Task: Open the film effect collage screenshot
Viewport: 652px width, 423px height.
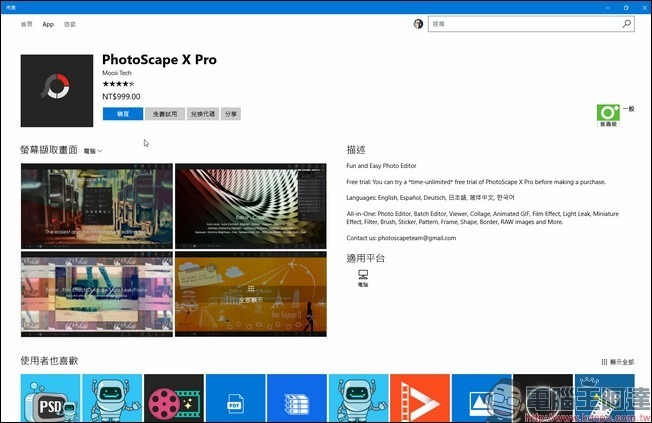Action: coord(97,294)
